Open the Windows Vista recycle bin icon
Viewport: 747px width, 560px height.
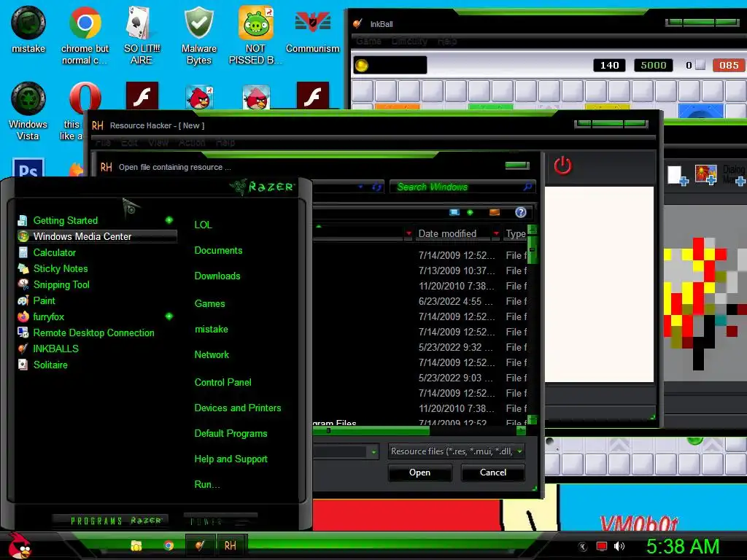pyautogui.click(x=28, y=111)
